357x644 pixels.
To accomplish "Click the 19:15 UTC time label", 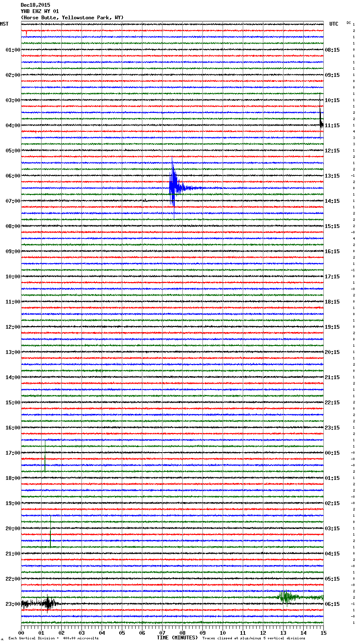I will coord(332,327).
